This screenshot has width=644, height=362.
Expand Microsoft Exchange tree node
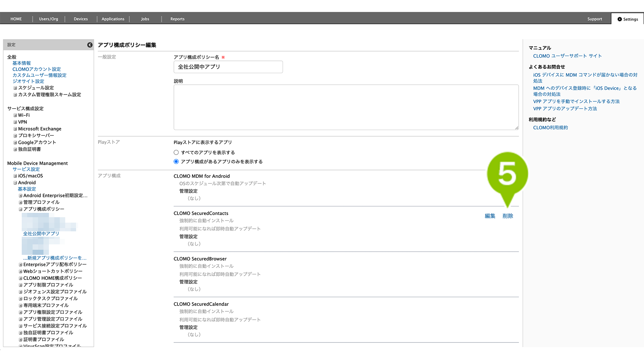[15, 129]
